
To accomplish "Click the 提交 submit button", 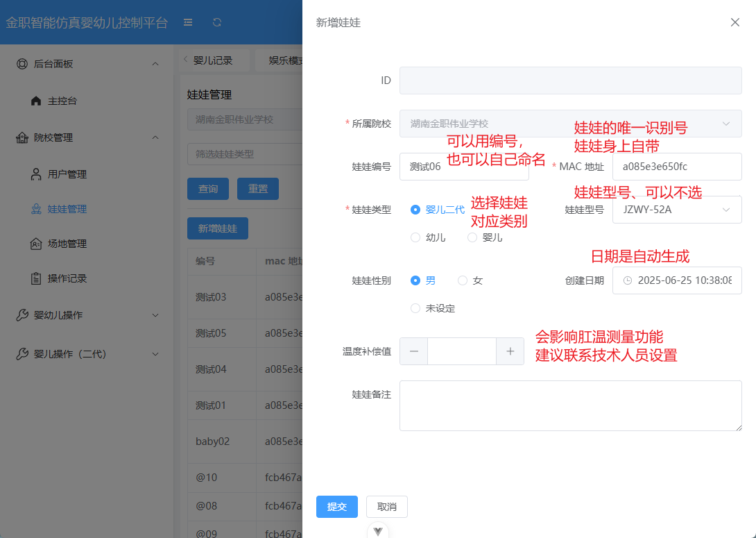I will coord(337,507).
